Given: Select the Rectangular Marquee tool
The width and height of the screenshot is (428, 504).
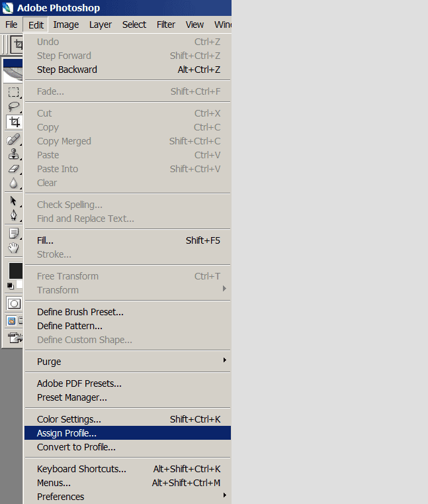Looking at the screenshot, I should tap(13, 92).
